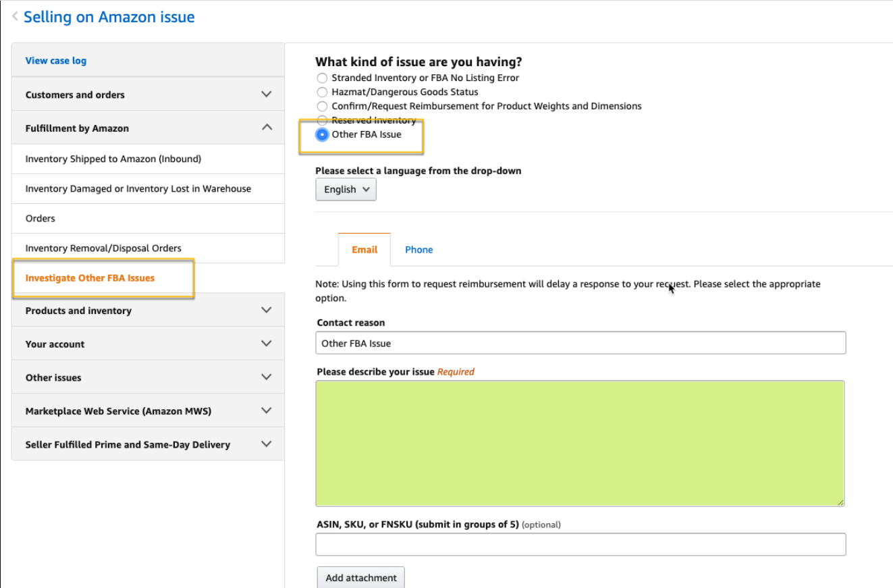
Task: Select the Stranded Inventory or FBA No Listing Error option
Action: tap(322, 78)
